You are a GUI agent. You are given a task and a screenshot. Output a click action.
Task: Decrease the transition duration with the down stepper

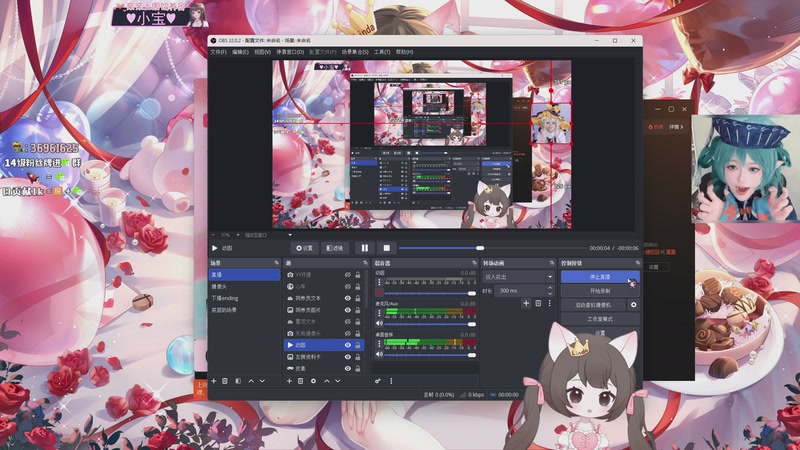[550, 293]
